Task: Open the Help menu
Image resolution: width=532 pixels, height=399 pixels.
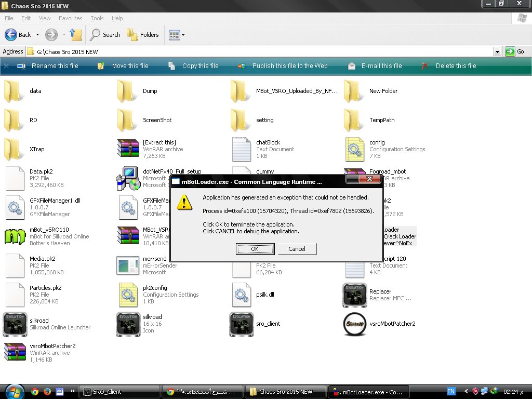Action: 117,18
